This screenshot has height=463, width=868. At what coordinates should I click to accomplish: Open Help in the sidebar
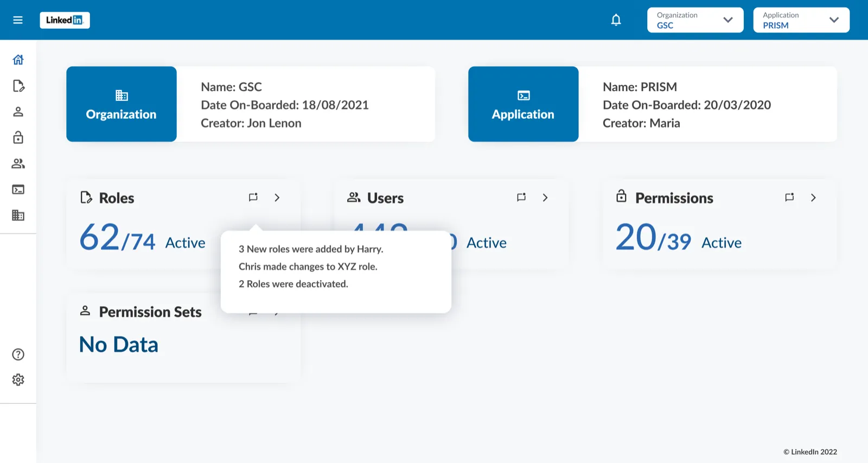point(18,354)
